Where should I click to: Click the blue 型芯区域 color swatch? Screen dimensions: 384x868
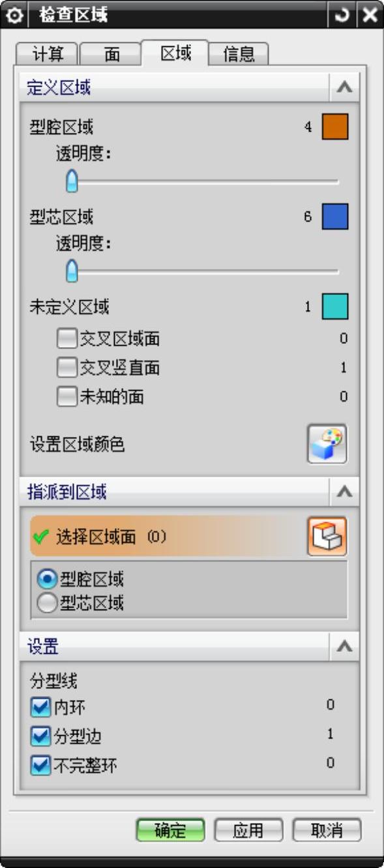point(335,217)
